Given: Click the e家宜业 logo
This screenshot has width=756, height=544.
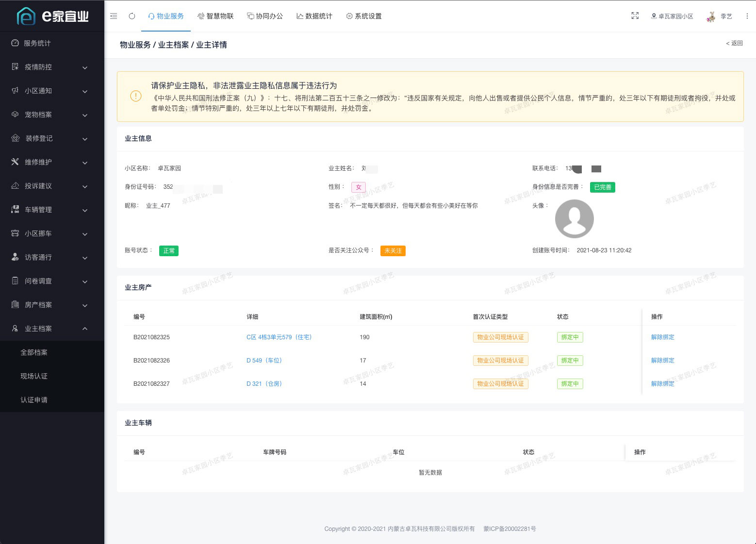Looking at the screenshot, I should (x=52, y=16).
